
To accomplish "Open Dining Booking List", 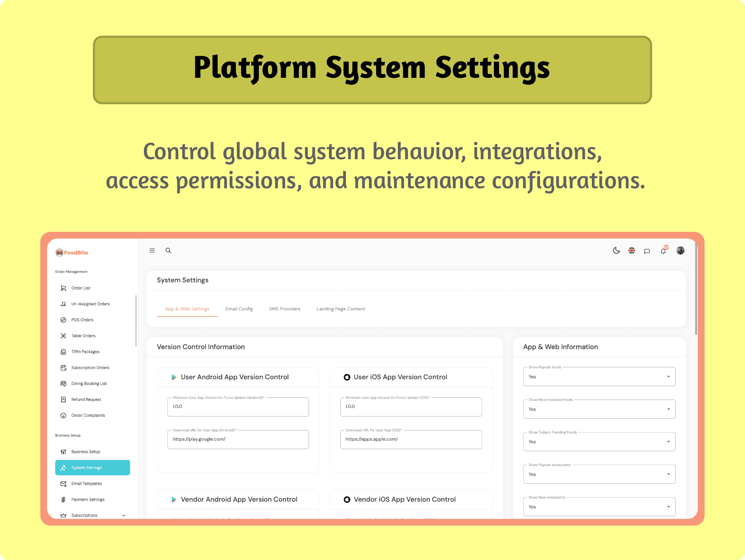I will [93, 383].
